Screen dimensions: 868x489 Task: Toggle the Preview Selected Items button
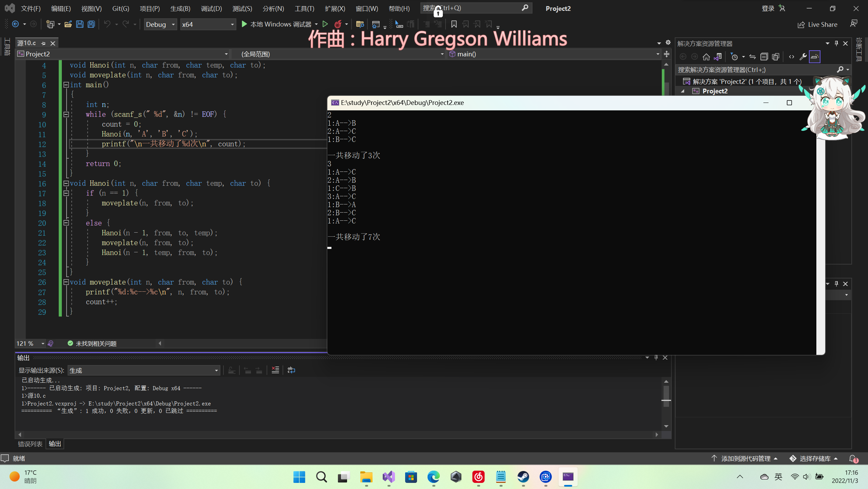(x=815, y=57)
